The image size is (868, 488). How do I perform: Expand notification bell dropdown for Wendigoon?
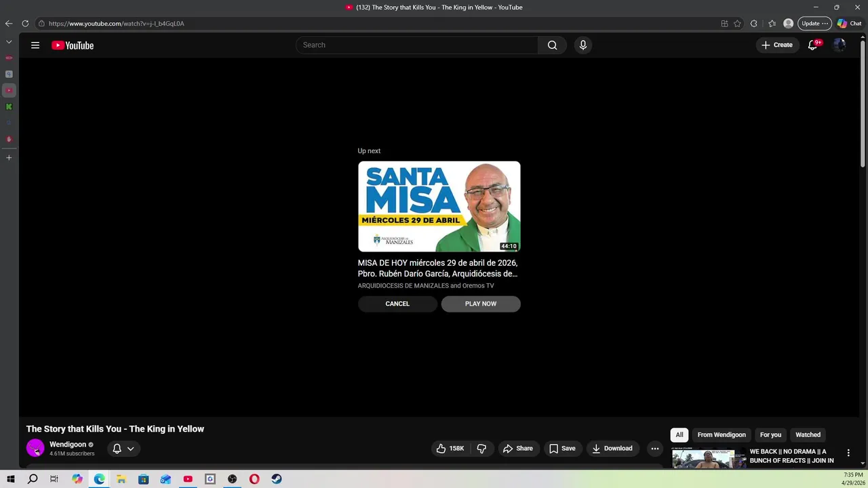click(x=123, y=449)
